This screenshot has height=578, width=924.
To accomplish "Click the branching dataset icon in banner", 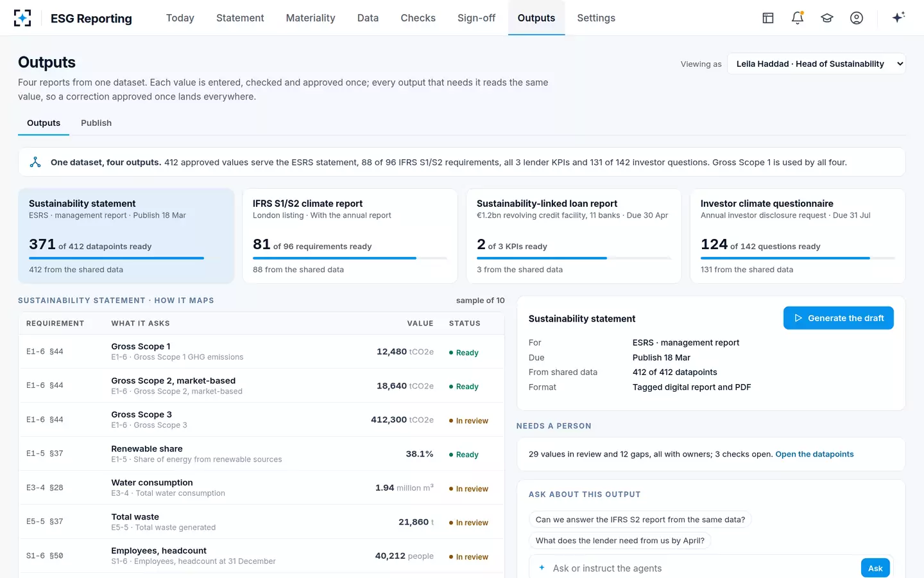I will point(35,162).
